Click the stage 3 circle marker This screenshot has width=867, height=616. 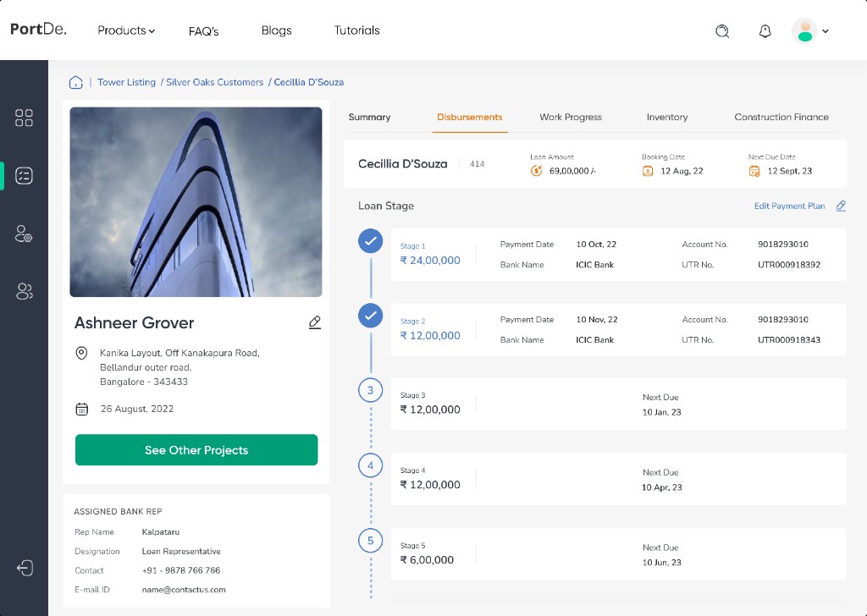371,390
